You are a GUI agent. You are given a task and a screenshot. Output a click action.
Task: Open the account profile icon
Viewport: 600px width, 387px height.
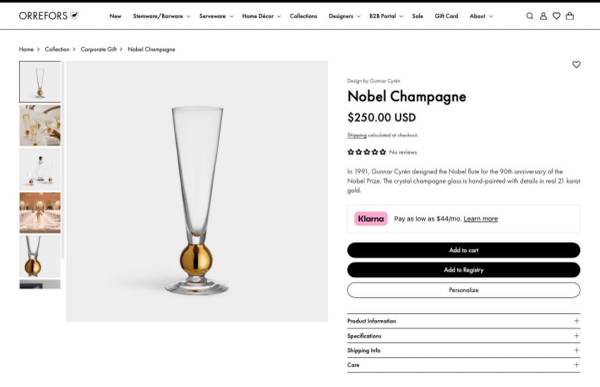543,16
